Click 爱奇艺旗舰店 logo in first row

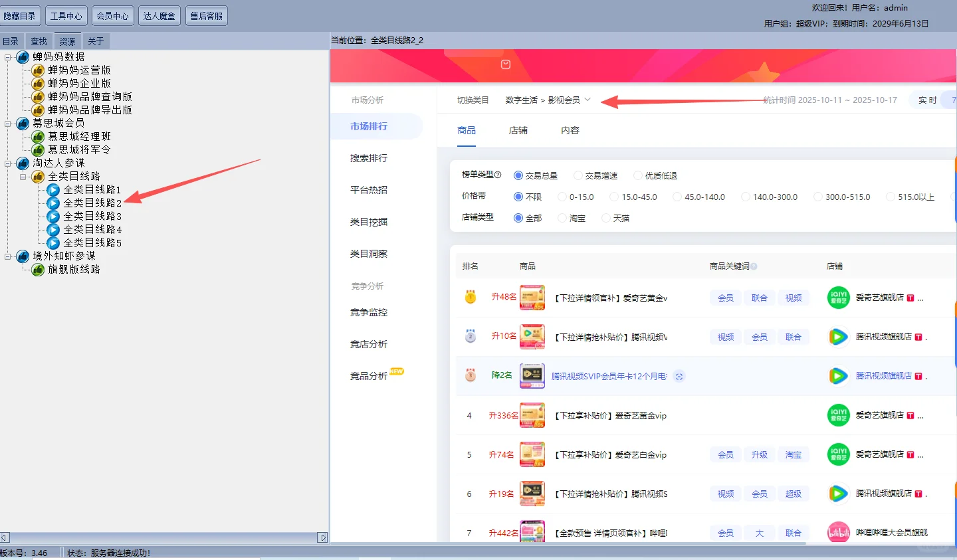tap(838, 298)
